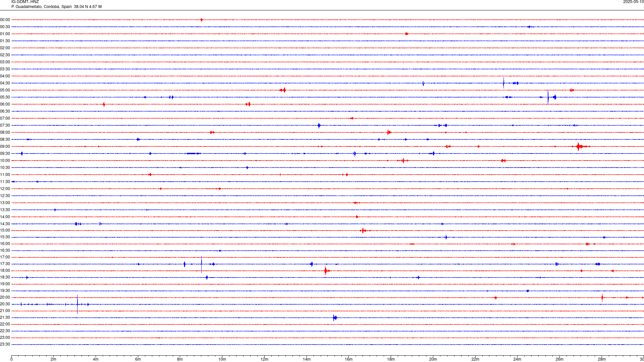Click the 10m tick label on time axis

coord(222,359)
